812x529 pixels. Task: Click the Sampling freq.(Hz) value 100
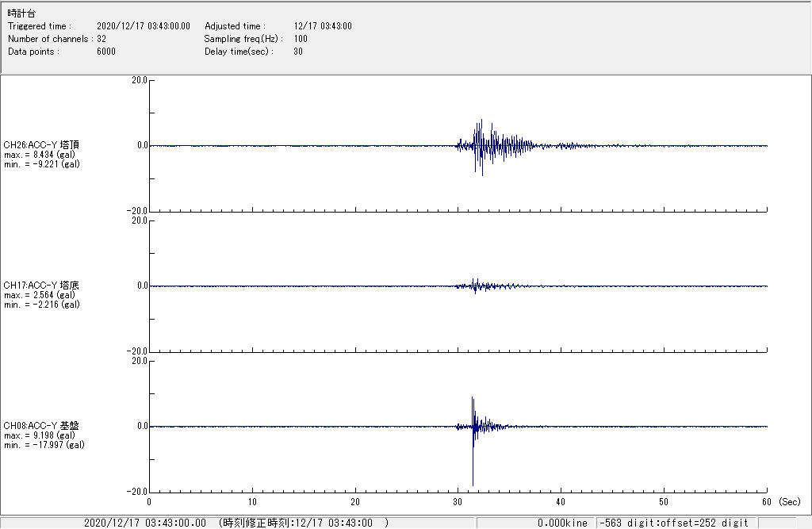[301, 39]
